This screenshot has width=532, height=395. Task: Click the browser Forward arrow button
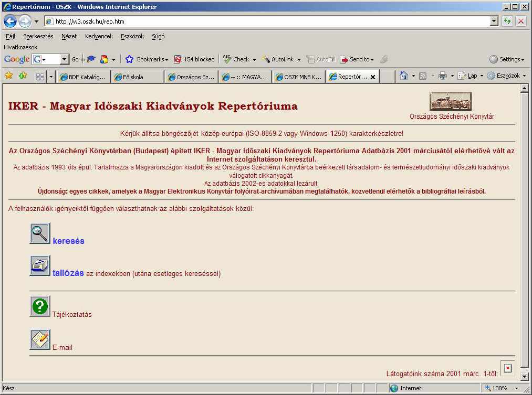(25, 22)
